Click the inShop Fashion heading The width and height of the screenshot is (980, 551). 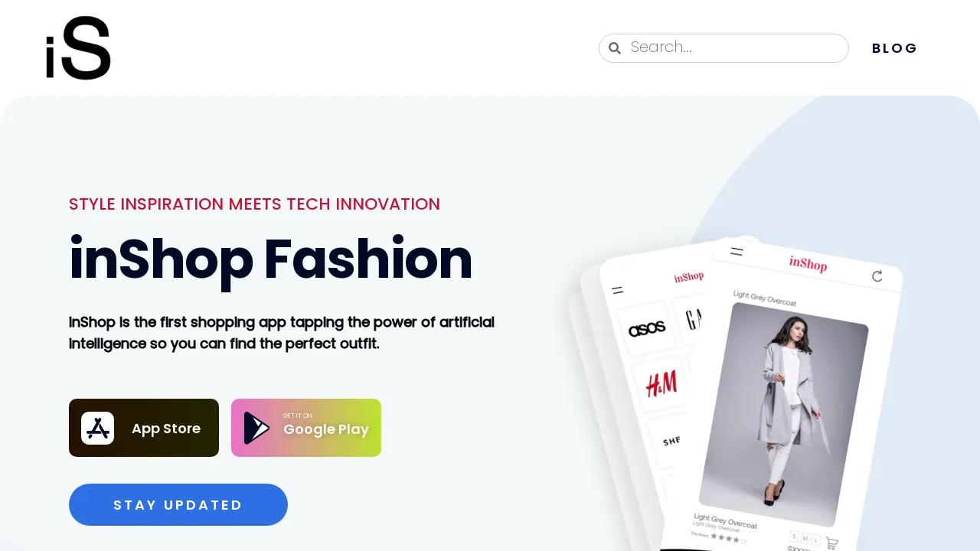pos(270,260)
